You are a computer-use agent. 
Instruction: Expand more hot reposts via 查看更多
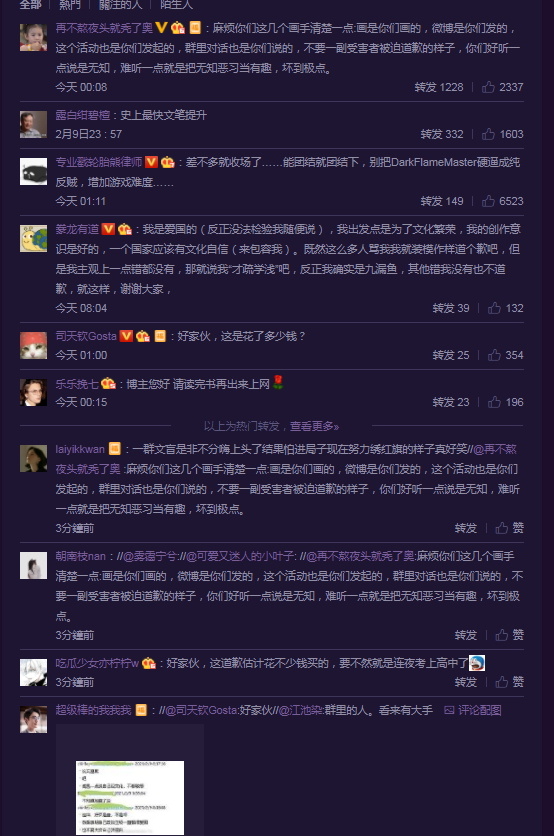(314, 426)
